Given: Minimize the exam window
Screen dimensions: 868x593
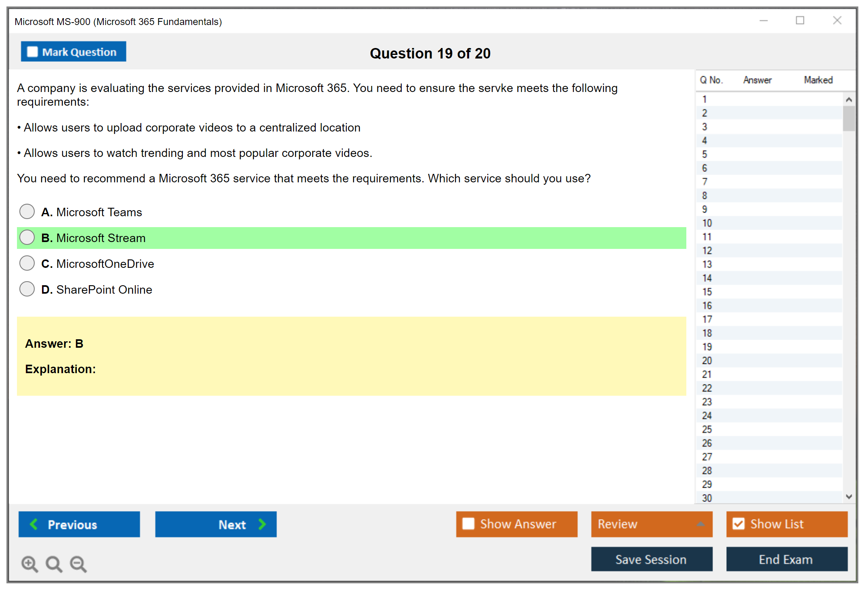Looking at the screenshot, I should [763, 21].
